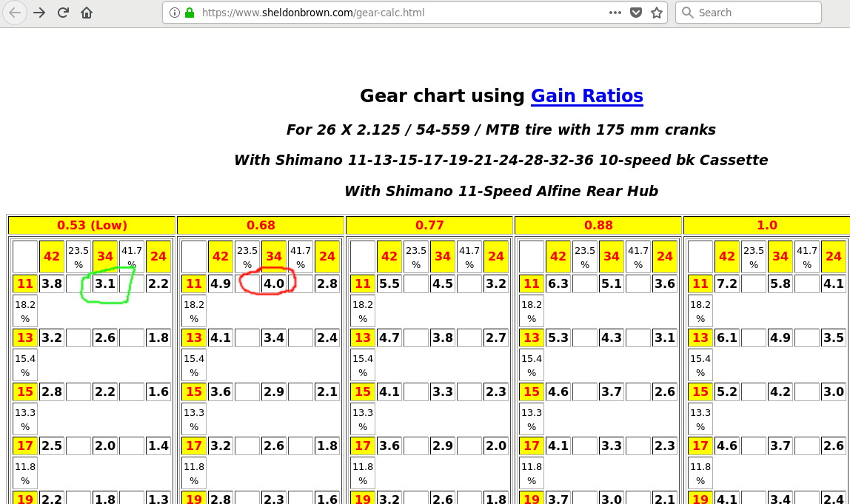
Task: Click the 13 sprocket label in the 1.0 table
Action: tap(700, 337)
